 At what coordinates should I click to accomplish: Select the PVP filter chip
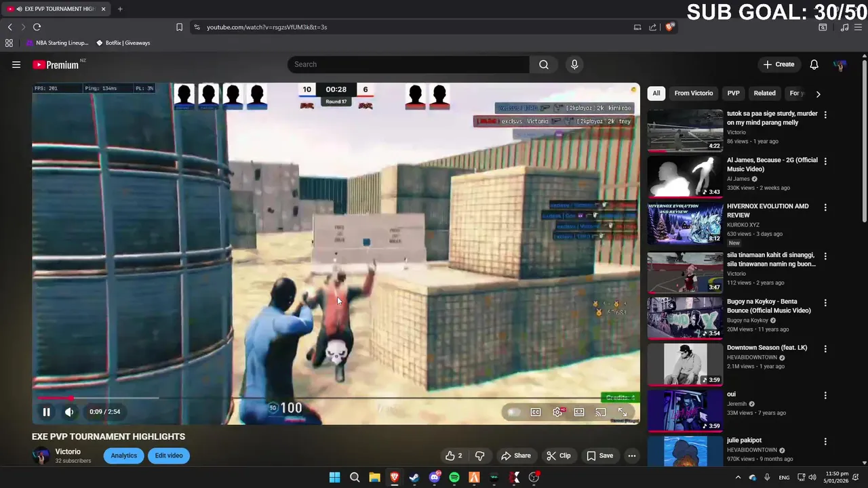pyautogui.click(x=733, y=94)
